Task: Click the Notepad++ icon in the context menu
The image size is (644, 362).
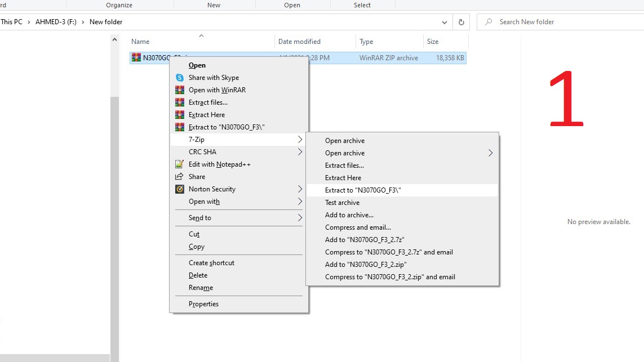Action: (179, 164)
